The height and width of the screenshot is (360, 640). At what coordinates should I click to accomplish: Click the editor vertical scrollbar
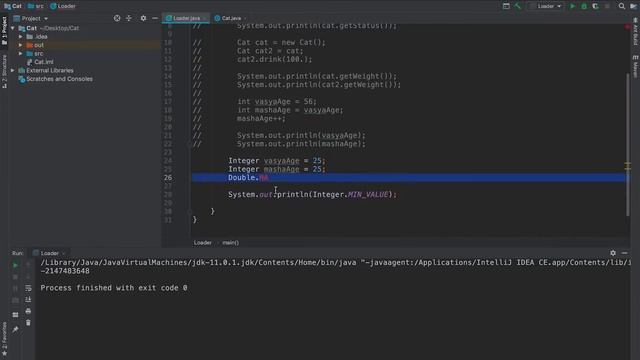(628, 145)
